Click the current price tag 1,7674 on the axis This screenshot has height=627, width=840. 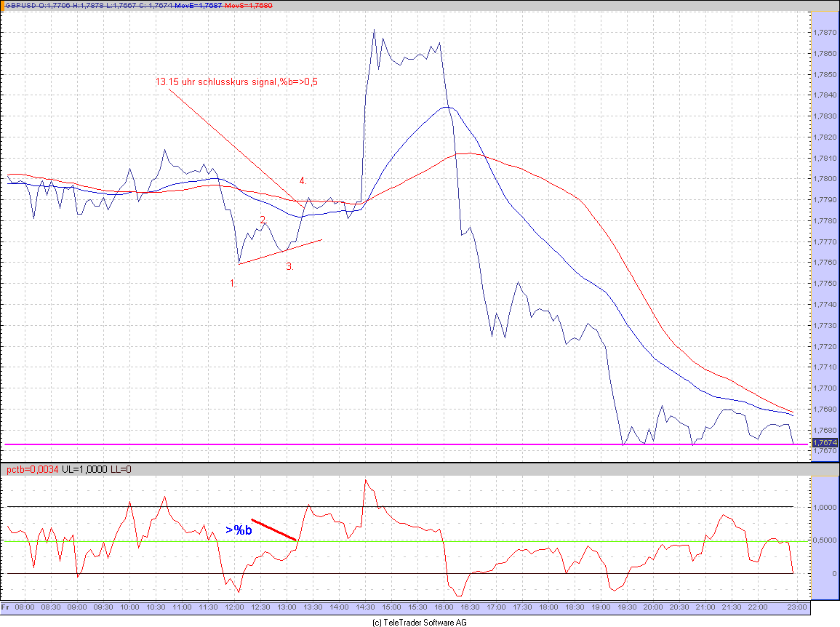click(x=825, y=443)
